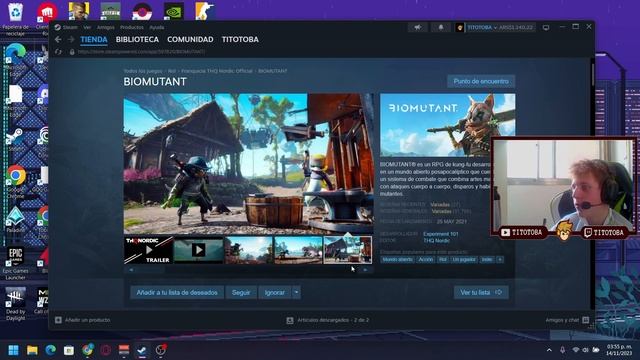The height and width of the screenshot is (360, 640).
Task: Click the large Biomutant screenshot viewer
Action: click(x=249, y=164)
